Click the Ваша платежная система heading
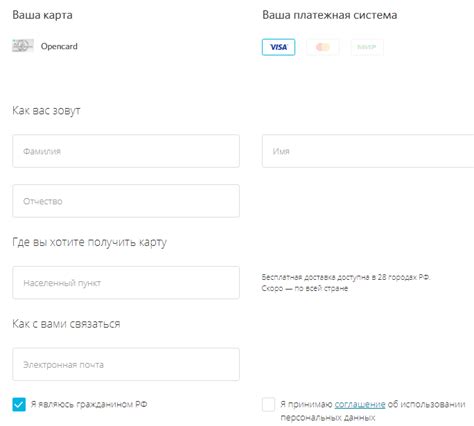This screenshot has height=426, width=474. point(329,15)
